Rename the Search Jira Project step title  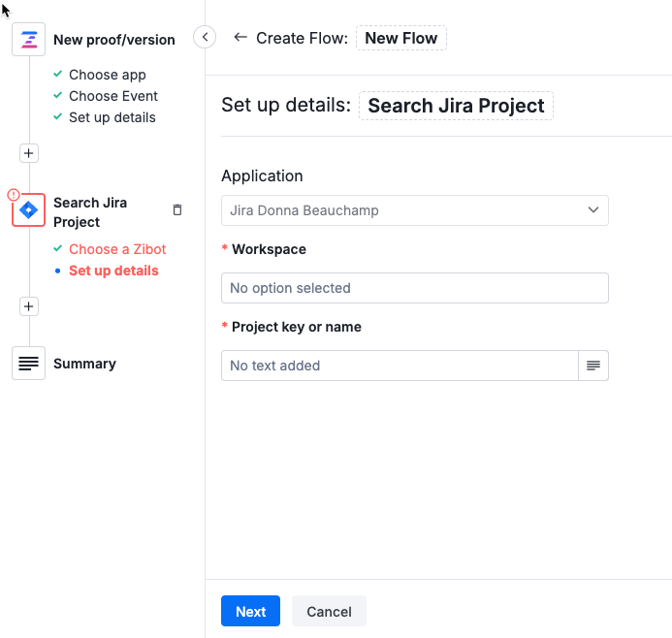[x=456, y=106]
